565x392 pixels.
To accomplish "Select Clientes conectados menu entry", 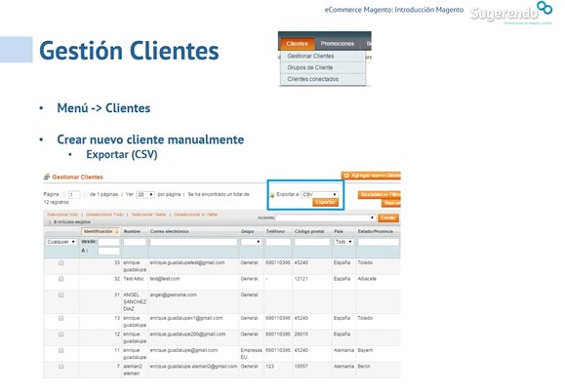I will coord(323,79).
